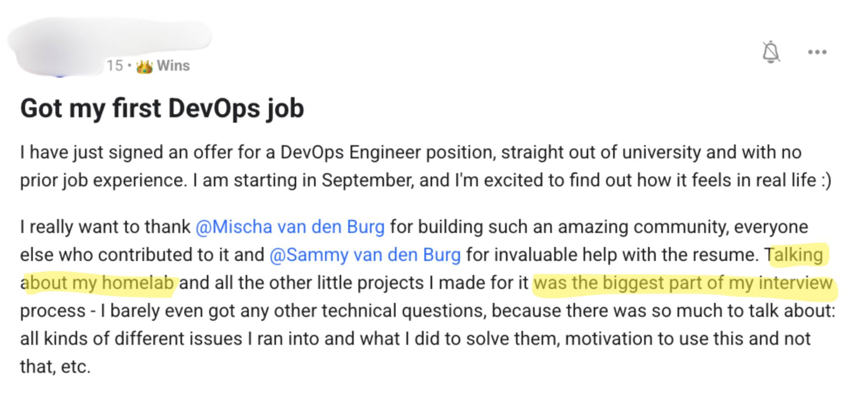Open the @Mischa van den Burg mention

click(290, 227)
